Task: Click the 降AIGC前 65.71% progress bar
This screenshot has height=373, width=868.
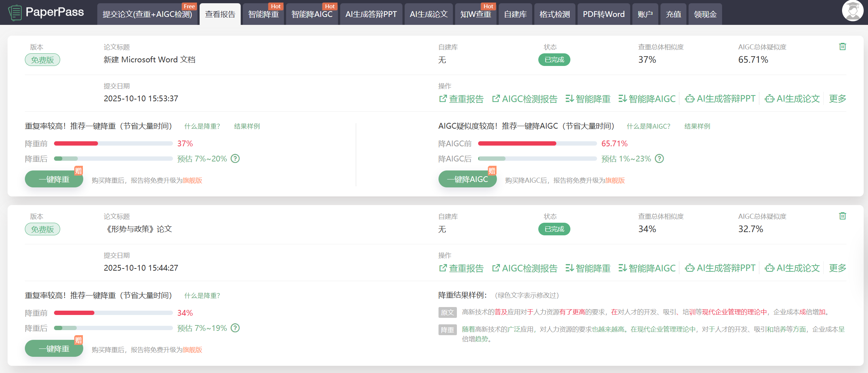Action: click(x=537, y=143)
